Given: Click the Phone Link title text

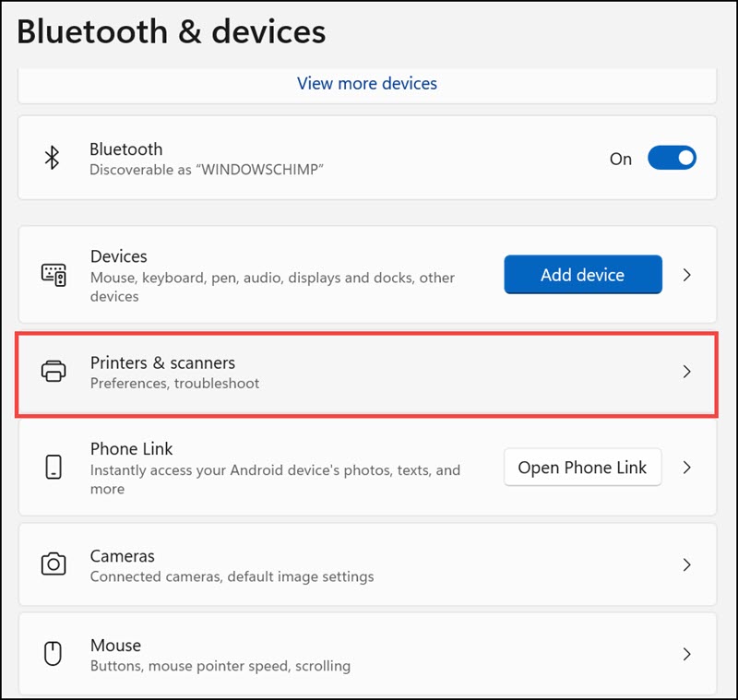Looking at the screenshot, I should (131, 449).
